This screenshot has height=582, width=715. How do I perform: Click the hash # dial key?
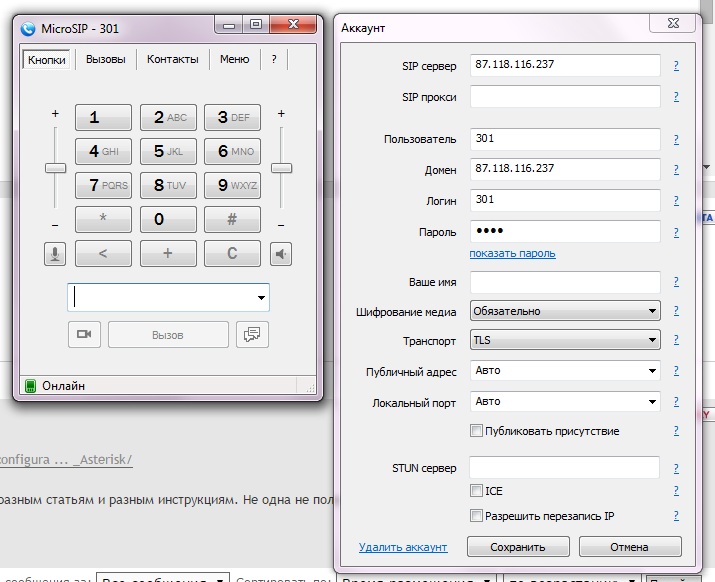point(232,219)
